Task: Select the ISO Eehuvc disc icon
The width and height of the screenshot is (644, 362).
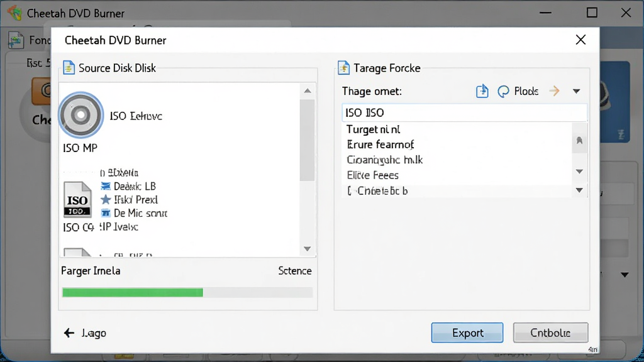Action: [x=81, y=115]
